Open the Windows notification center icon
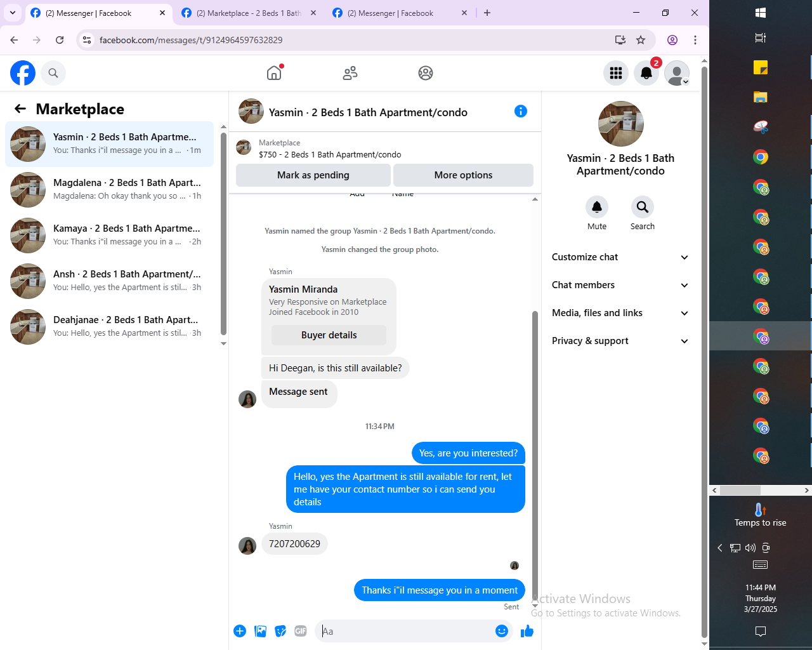Image resolution: width=812 pixels, height=650 pixels. [761, 631]
